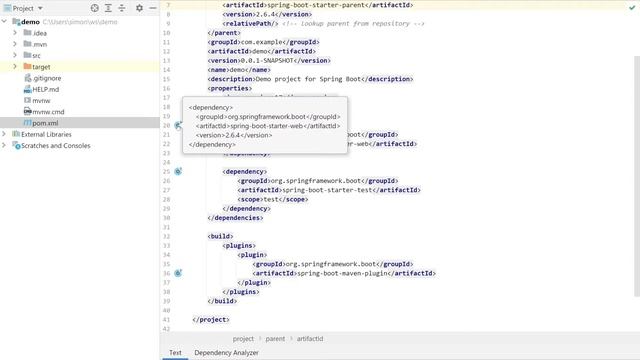Image resolution: width=640 pixels, height=360 pixels.
Task: Click the <build> tag on line 32
Action: [x=220, y=236]
